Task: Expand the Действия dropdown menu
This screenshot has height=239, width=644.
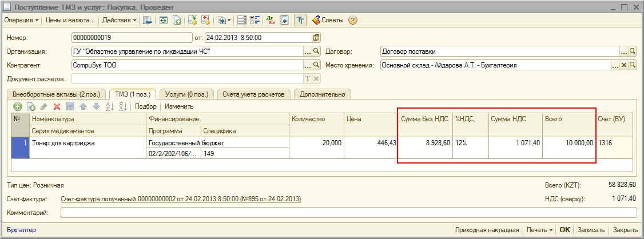Action: (119, 21)
